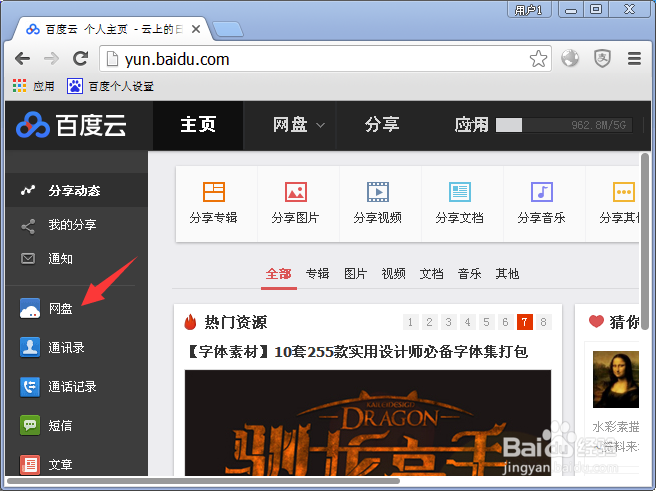This screenshot has width=656, height=491.
Task: Select the 其他 filter tab
Action: pos(507,274)
